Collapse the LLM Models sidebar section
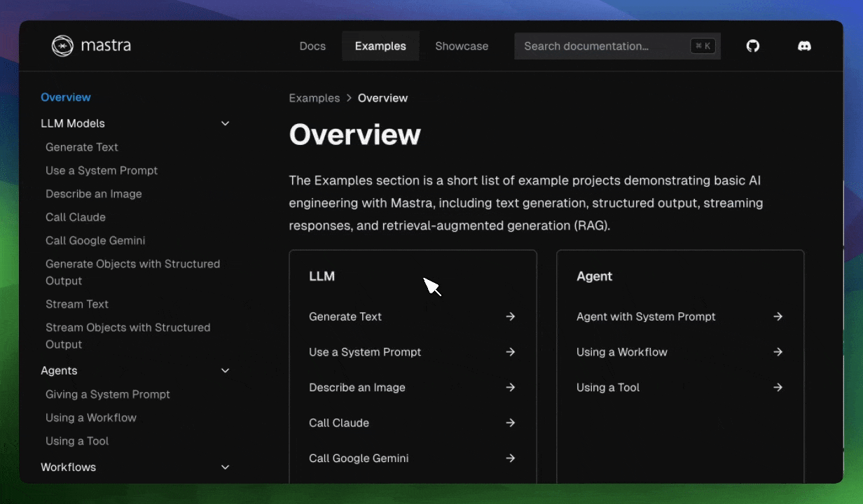Viewport: 863px width, 504px height. click(x=226, y=123)
